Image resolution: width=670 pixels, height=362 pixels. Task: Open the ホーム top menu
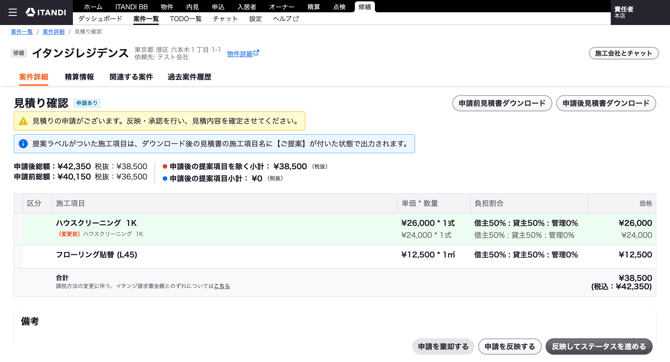click(93, 7)
